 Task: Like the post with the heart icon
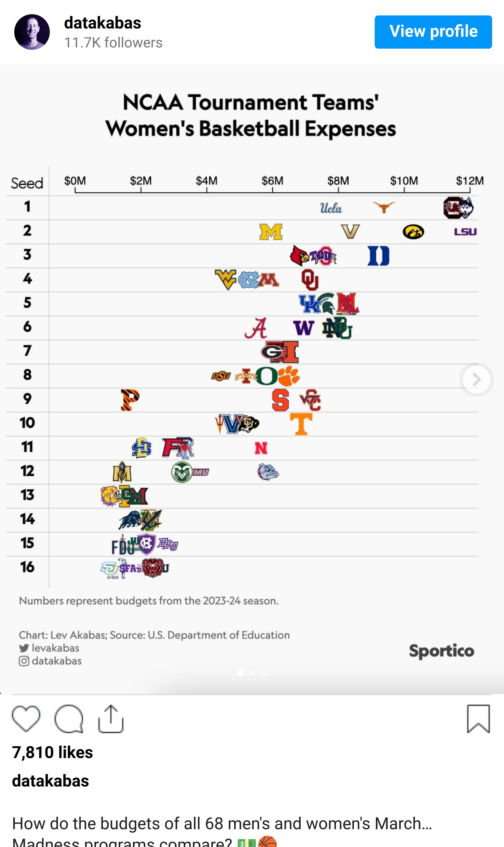click(26, 718)
